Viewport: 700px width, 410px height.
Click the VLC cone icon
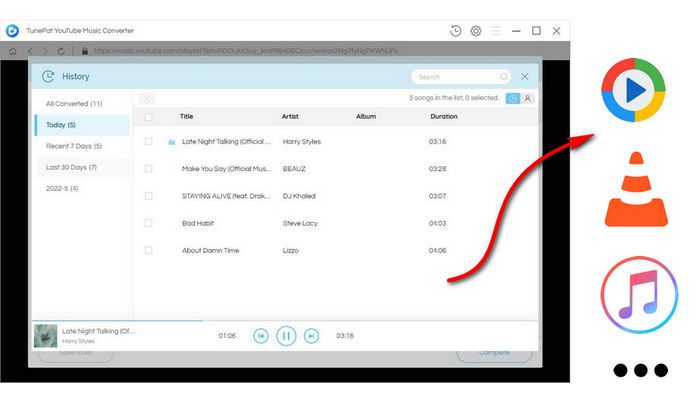(636, 189)
